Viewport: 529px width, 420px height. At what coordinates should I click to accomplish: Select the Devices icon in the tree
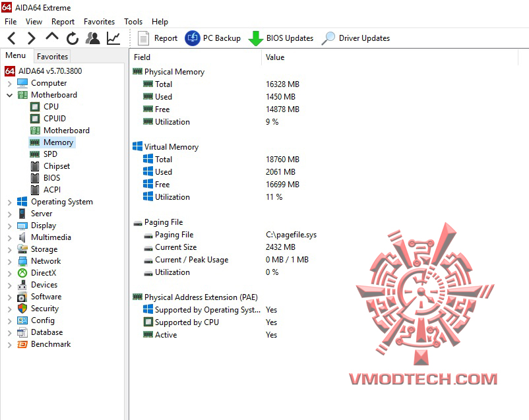(22, 285)
